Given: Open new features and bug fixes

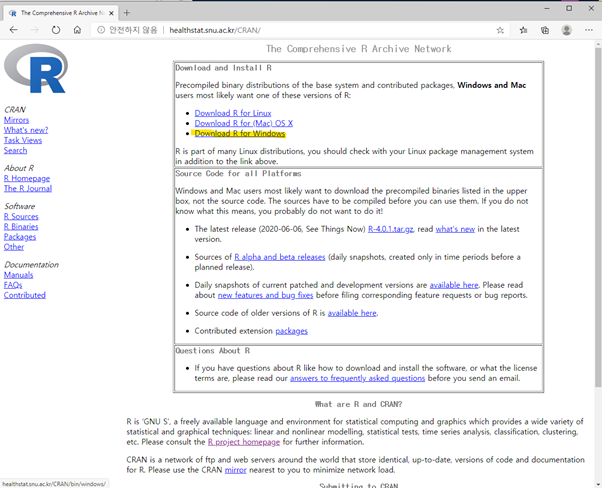Looking at the screenshot, I should 265,295.
